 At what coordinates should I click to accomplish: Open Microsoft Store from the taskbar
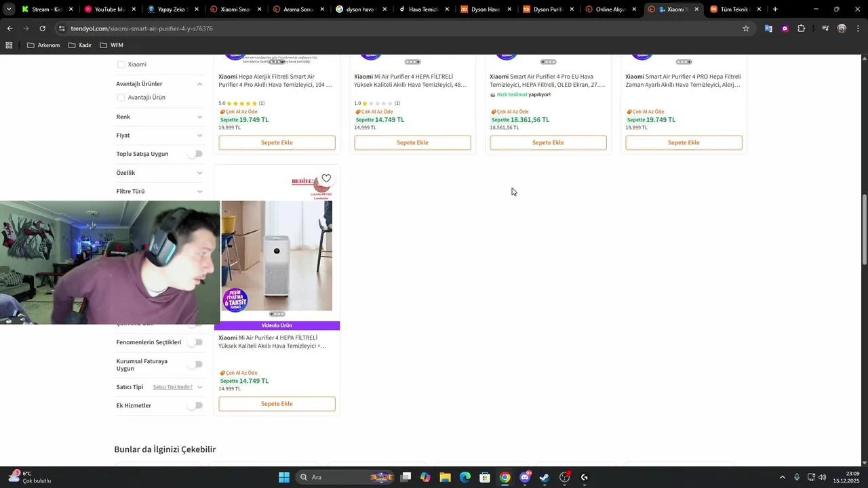click(485, 477)
